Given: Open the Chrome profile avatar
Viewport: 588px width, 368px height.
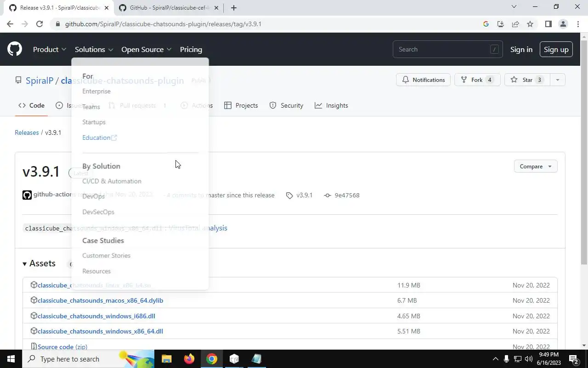Looking at the screenshot, I should pos(563,24).
